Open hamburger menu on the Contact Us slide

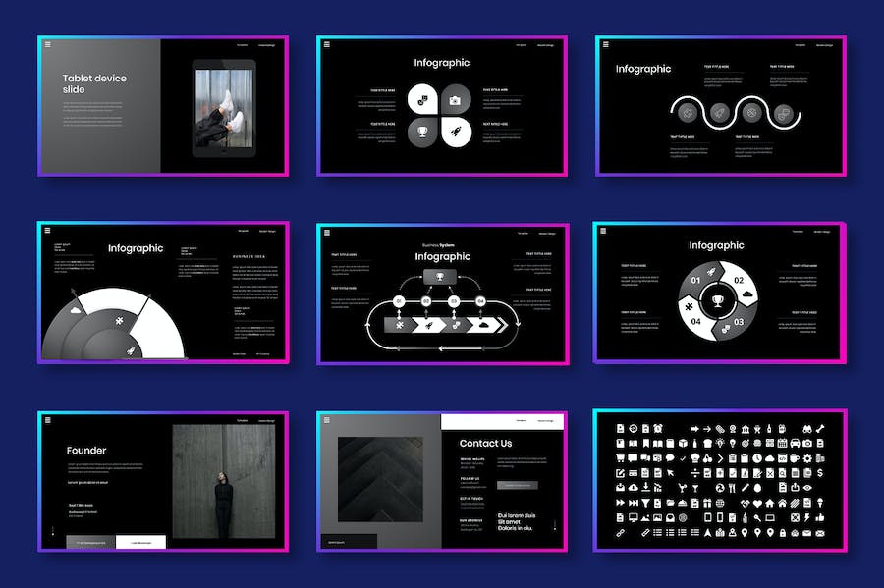pos(325,420)
